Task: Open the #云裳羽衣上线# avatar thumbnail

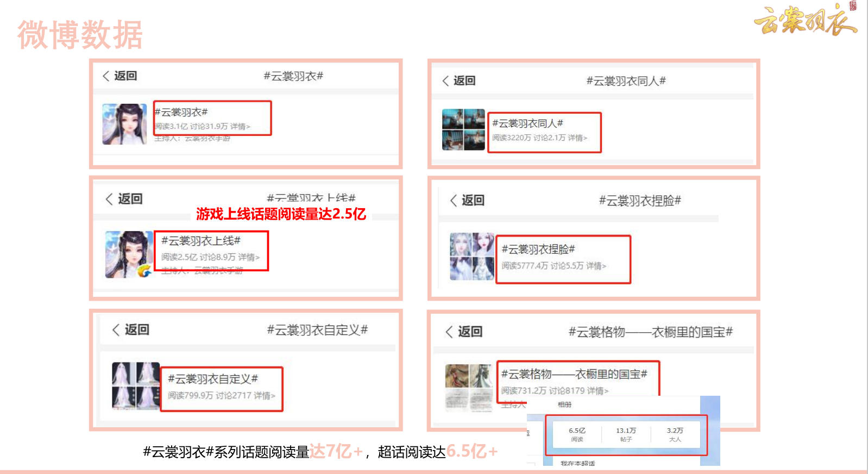Action: (129, 254)
